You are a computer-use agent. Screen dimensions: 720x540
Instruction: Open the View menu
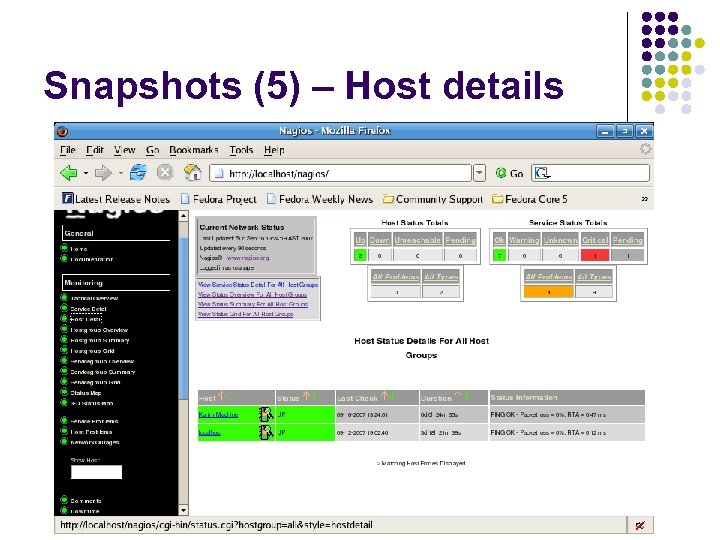pos(124,150)
